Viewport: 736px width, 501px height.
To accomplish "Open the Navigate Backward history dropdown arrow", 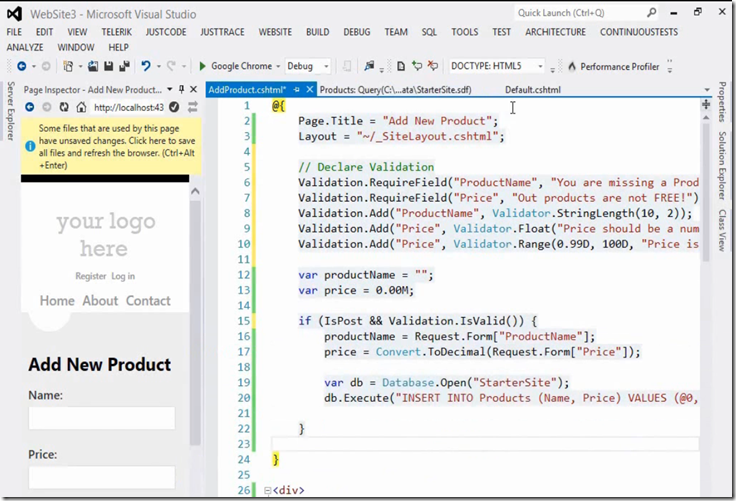I will coord(34,67).
